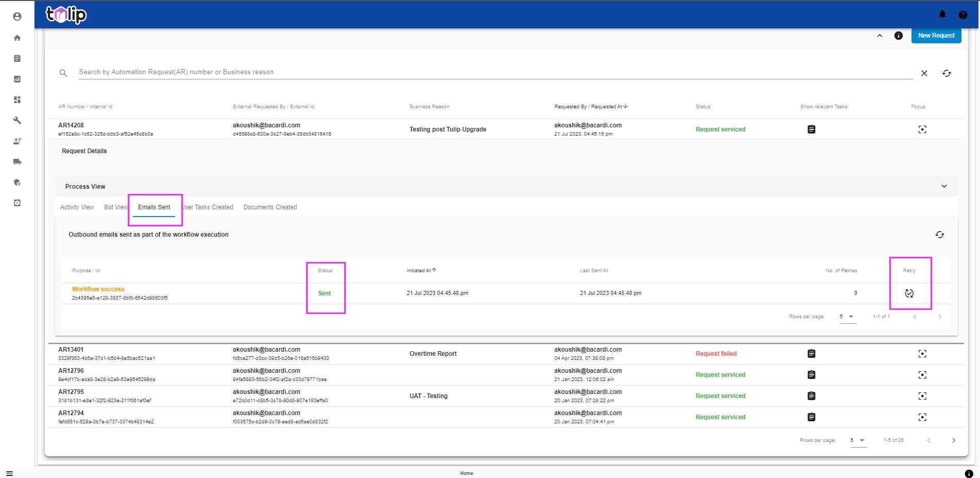Screen dimensions: 980x478
Task: Click the Home label in footer
Action: 466,473
